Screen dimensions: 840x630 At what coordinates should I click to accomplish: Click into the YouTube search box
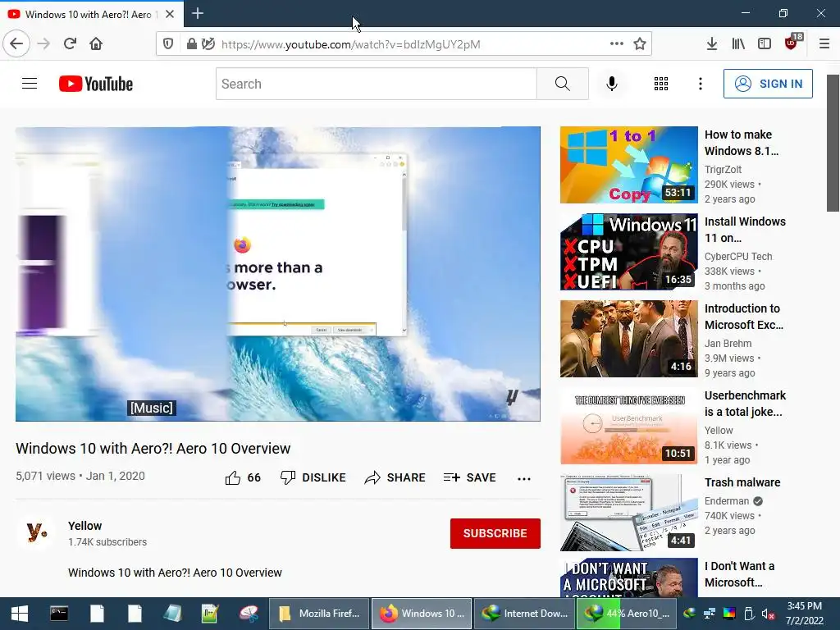(x=376, y=84)
